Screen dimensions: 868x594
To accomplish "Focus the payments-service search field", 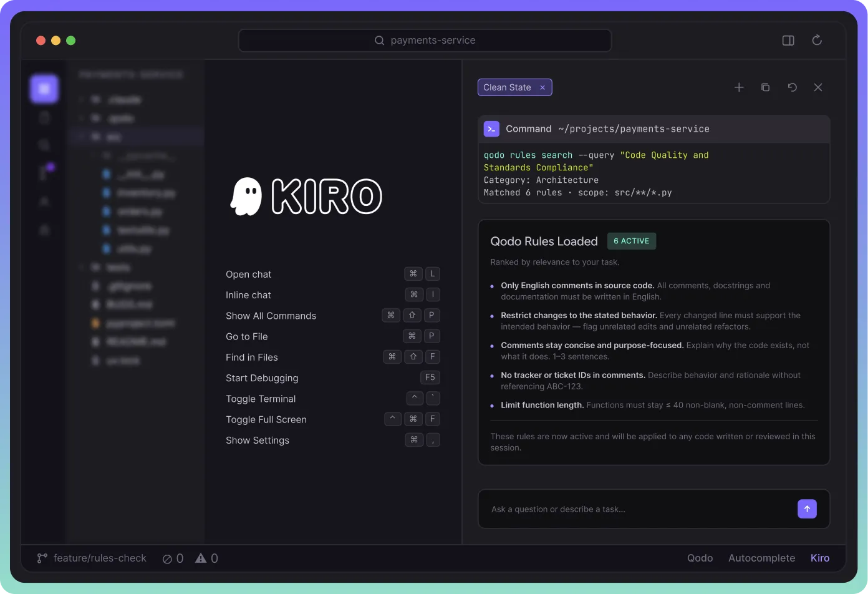I will tap(425, 41).
